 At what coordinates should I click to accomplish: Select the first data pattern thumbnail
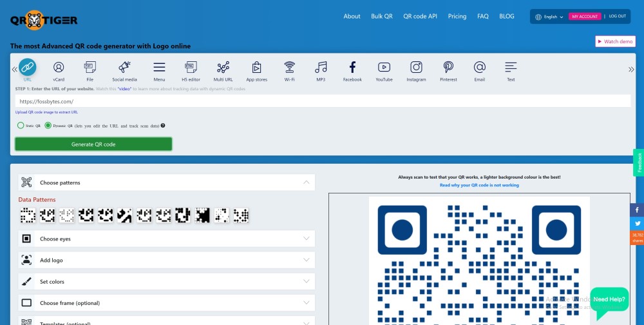tap(28, 215)
